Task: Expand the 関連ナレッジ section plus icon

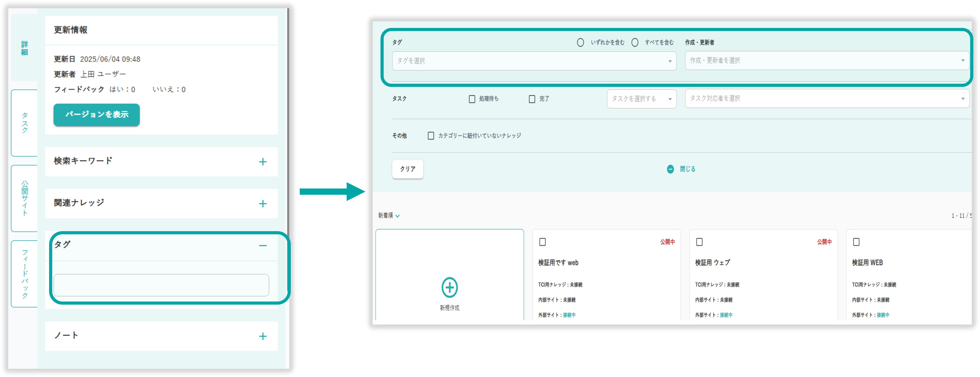Action: click(x=262, y=204)
